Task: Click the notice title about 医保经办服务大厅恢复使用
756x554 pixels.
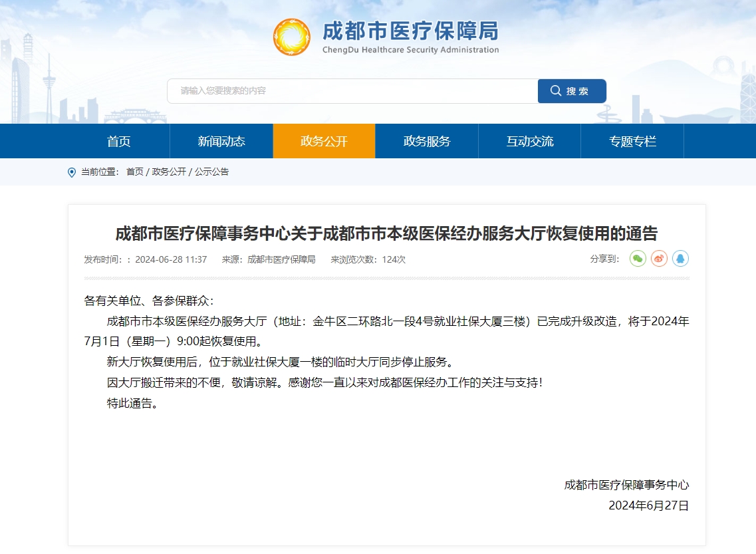Action: (x=378, y=232)
